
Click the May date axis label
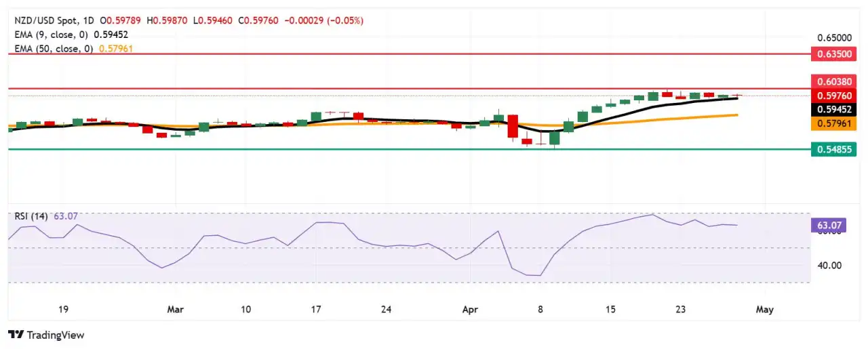764,309
